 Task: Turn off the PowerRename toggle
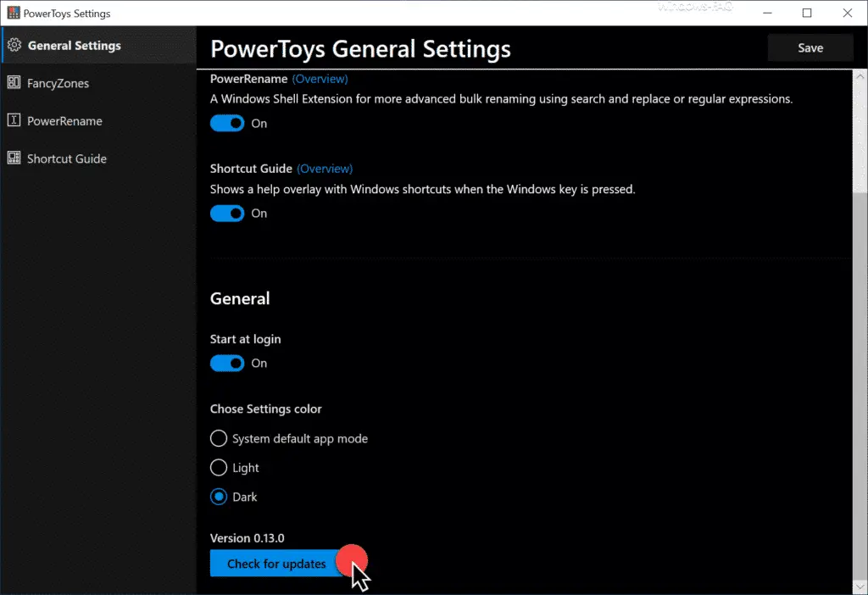coord(227,123)
